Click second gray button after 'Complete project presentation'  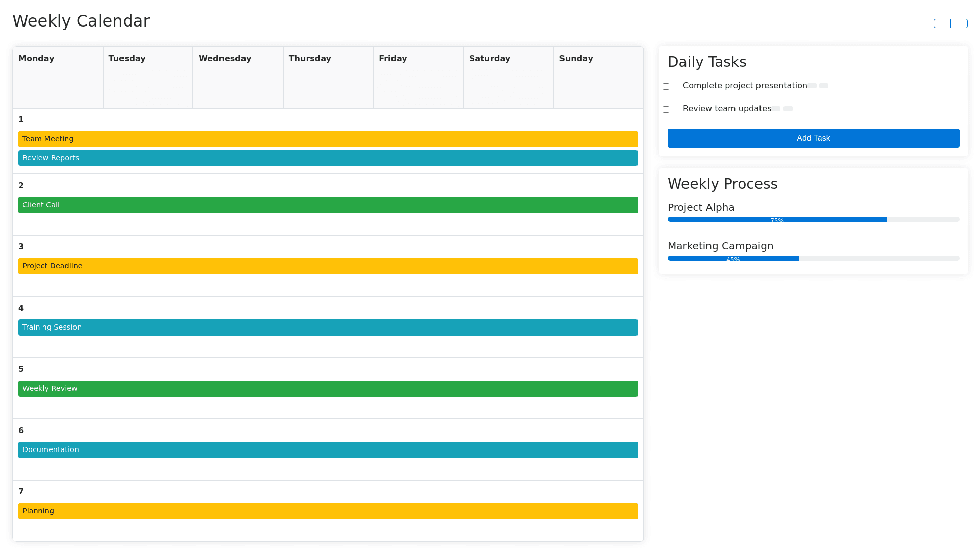coord(824,86)
